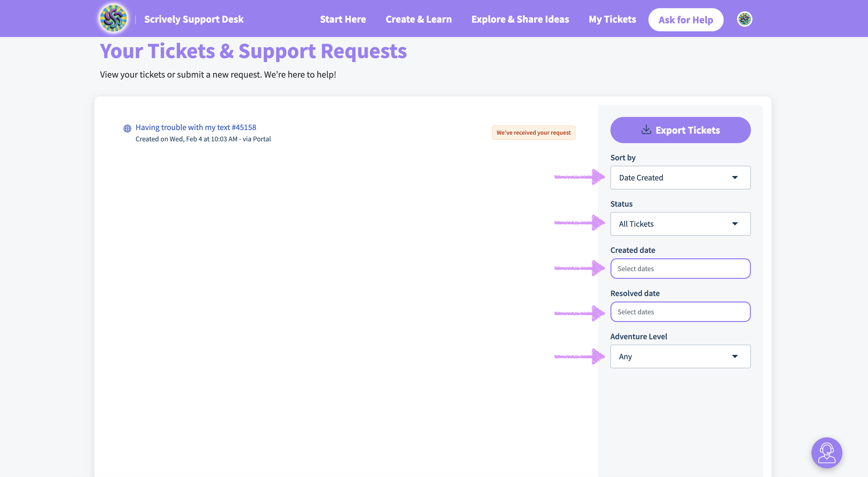Open Create & Learn menu item

click(x=419, y=19)
